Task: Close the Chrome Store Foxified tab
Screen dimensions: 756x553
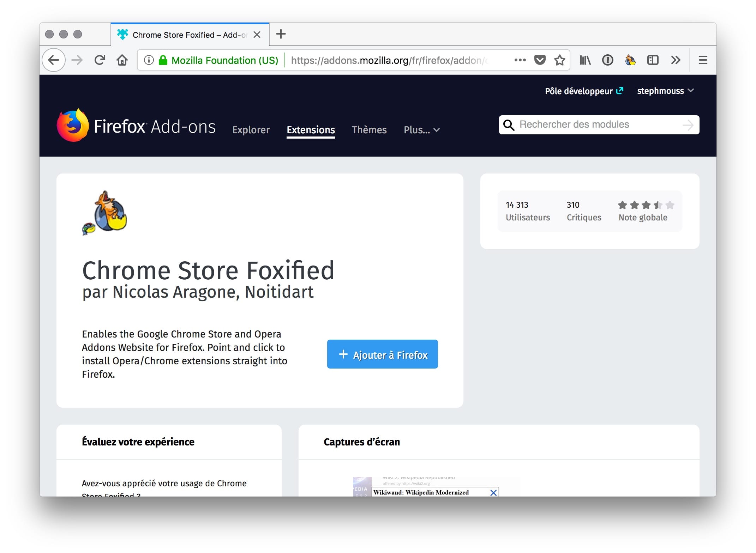Action: pos(257,35)
